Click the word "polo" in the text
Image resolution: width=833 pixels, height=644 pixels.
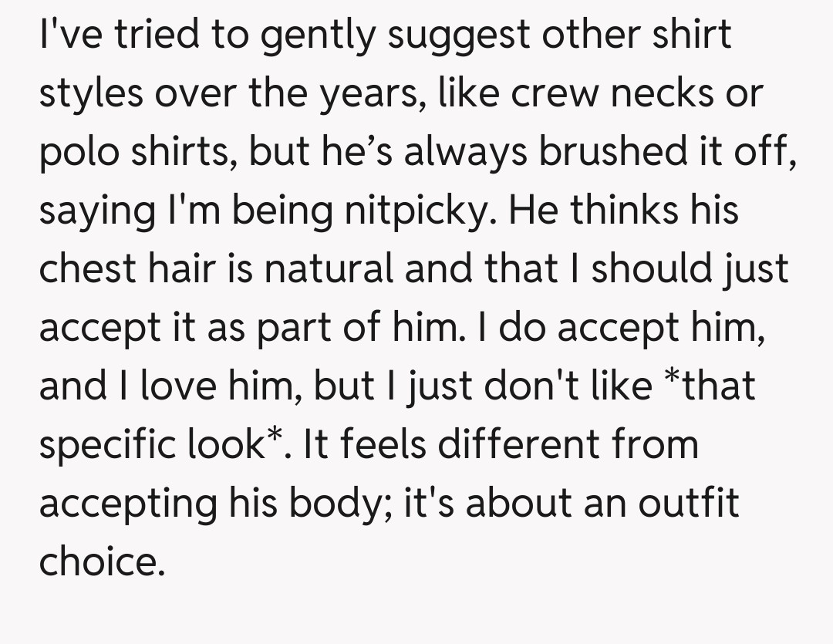[x=75, y=152]
